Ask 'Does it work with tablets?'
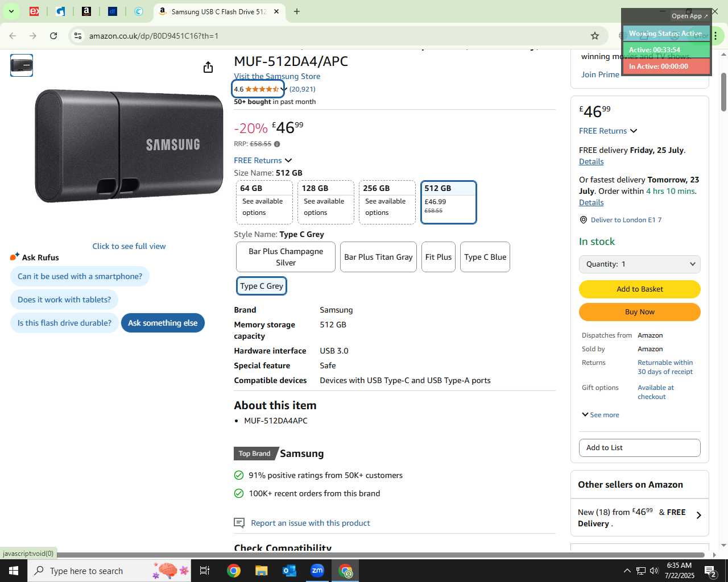This screenshot has height=582, width=728. point(64,300)
